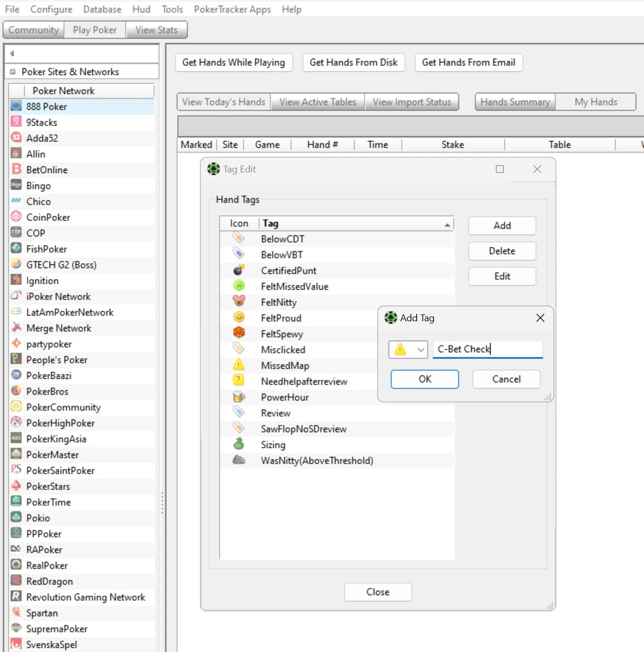This screenshot has height=652, width=644.
Task: Click the Needhelpafterreview question mark icon
Action: coord(239,381)
